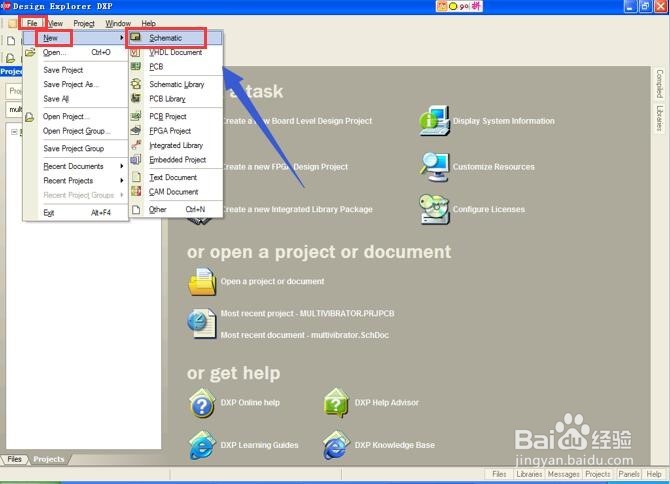The height and width of the screenshot is (484, 670).
Task: Select Schematic from the New submenu
Action: point(175,38)
